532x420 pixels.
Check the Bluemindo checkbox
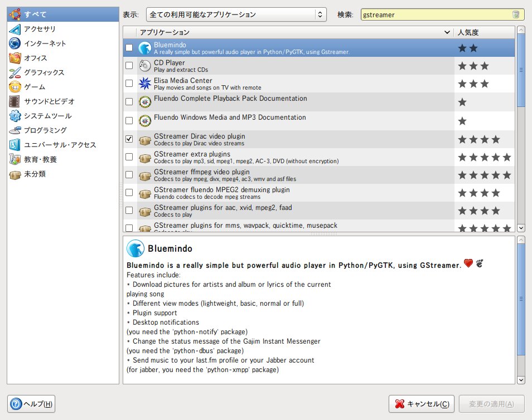pyautogui.click(x=129, y=48)
